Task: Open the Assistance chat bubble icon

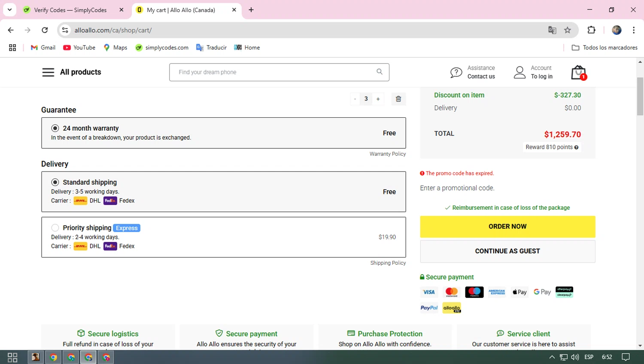Action: click(456, 73)
